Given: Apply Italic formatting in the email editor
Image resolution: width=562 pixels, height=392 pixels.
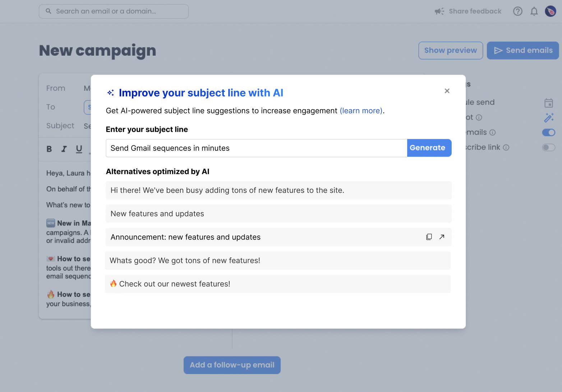Looking at the screenshot, I should tap(64, 149).
